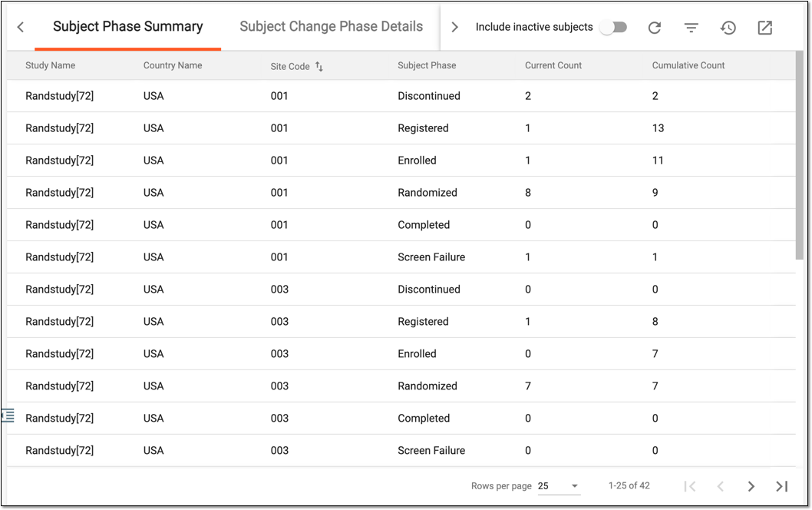Select 'Randomized' cell for site 001

(x=427, y=192)
